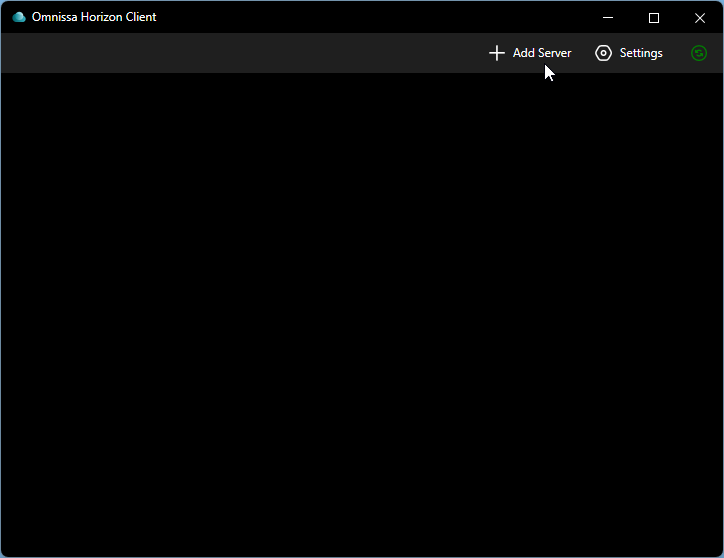Click the plus icon beside Add Server
Image resolution: width=724 pixels, height=558 pixels.
pyautogui.click(x=496, y=53)
